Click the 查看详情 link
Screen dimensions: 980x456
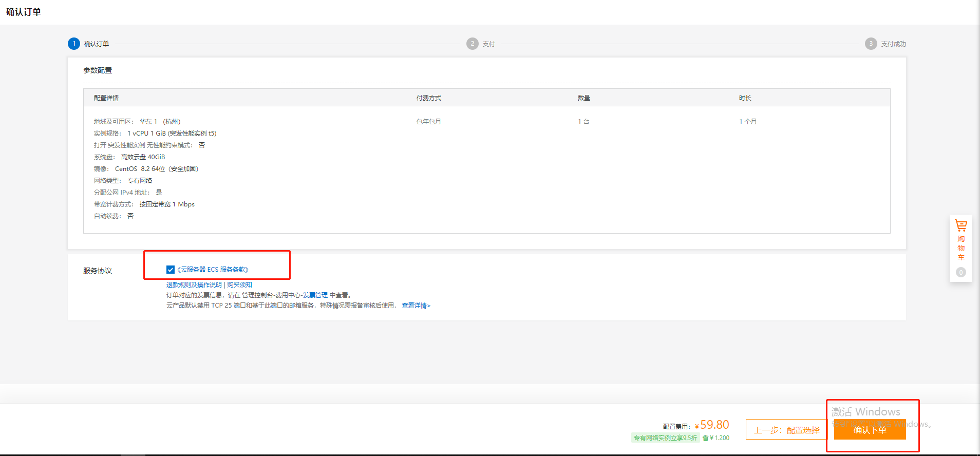(x=416, y=306)
